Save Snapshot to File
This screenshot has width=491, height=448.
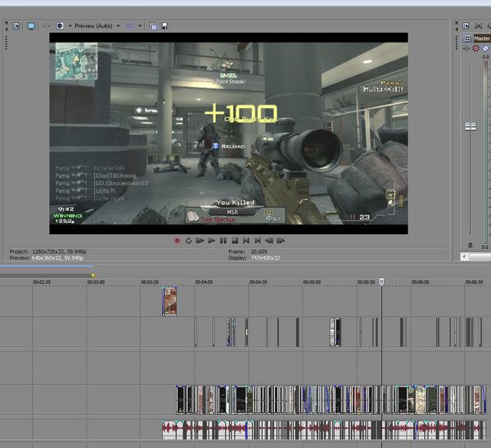click(164, 25)
